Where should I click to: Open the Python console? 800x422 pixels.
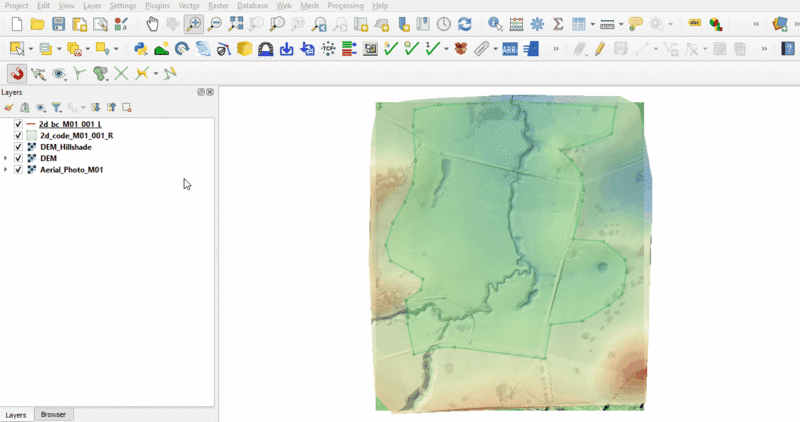pos(140,48)
